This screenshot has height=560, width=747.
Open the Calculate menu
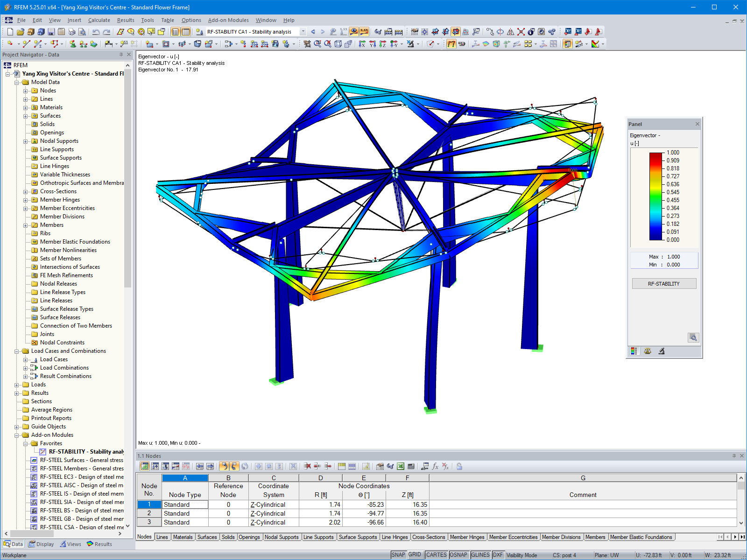click(x=99, y=20)
